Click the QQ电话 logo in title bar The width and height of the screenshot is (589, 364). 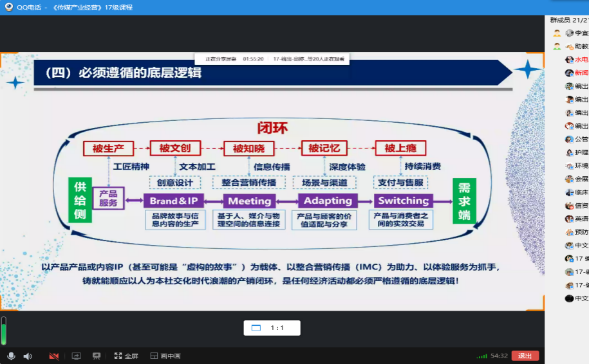pyautogui.click(x=7, y=7)
